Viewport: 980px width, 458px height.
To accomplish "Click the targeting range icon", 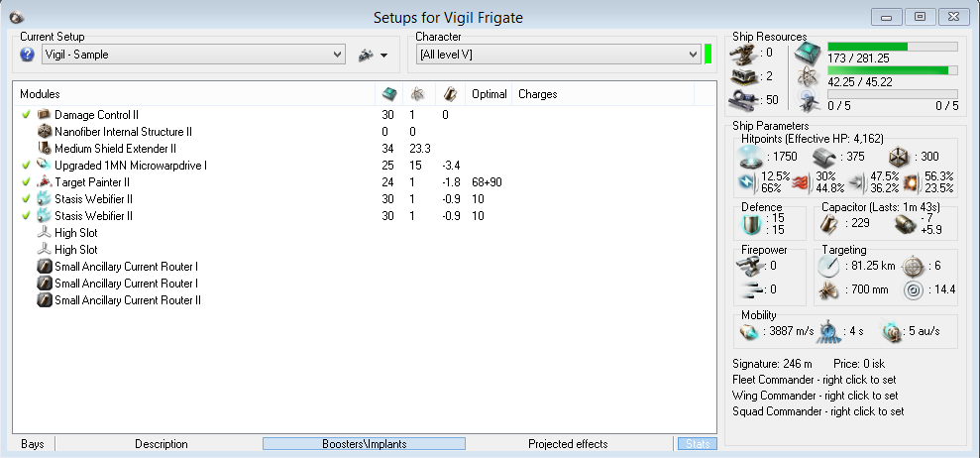I will click(x=829, y=266).
